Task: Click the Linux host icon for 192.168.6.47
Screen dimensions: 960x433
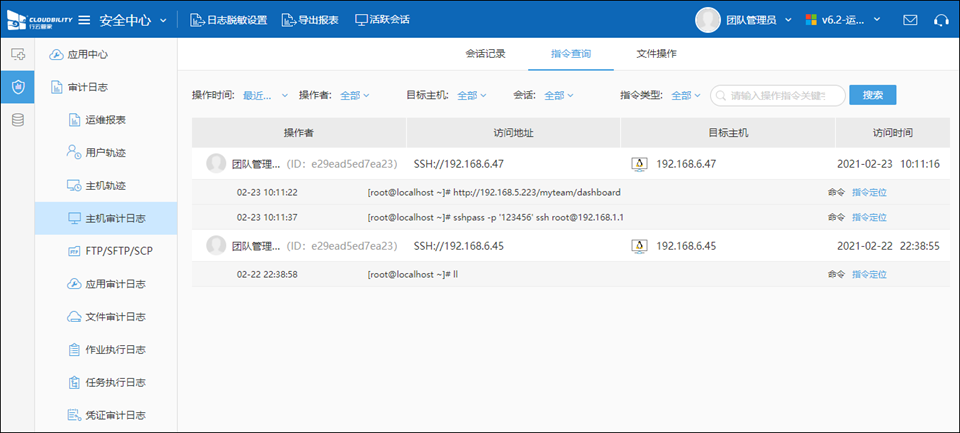Action: [639, 163]
